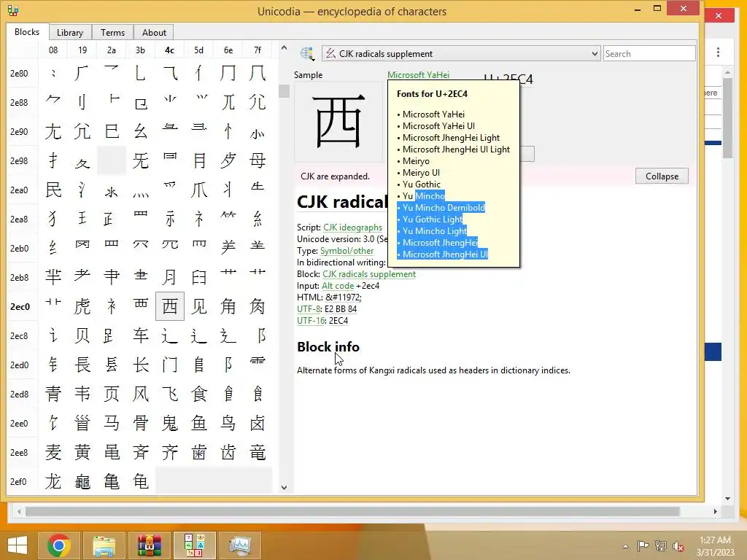The height and width of the screenshot is (560, 747).
Task: Click the character table scroll-down arrow
Action: coord(284,488)
